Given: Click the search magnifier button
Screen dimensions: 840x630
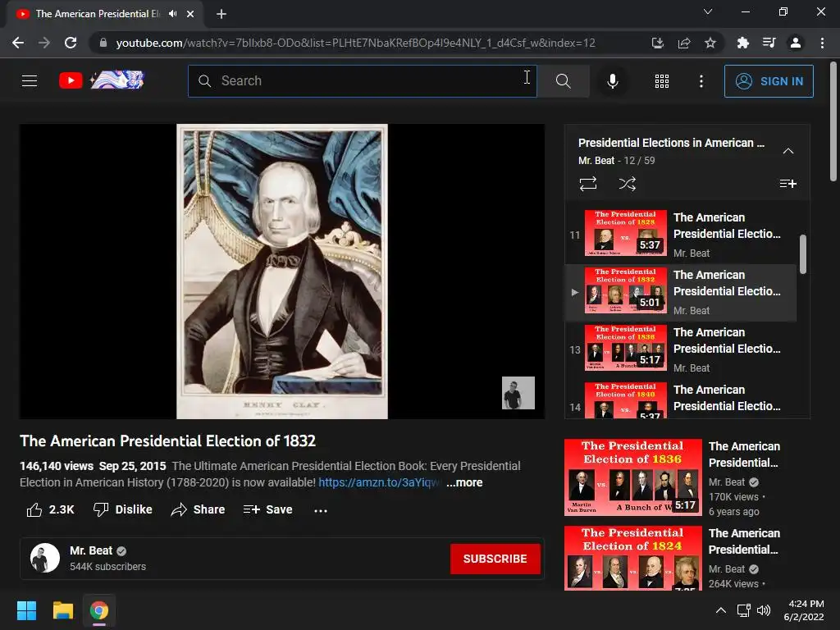Looking at the screenshot, I should [563, 81].
